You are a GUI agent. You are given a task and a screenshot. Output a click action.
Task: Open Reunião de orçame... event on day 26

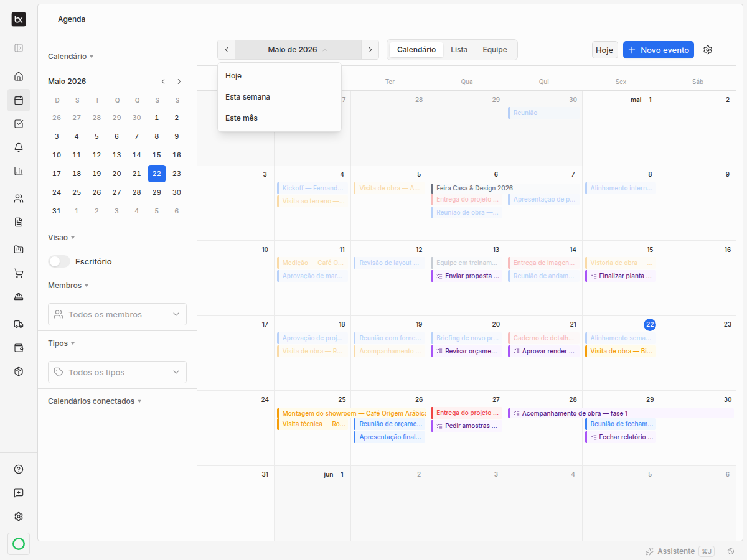389,424
